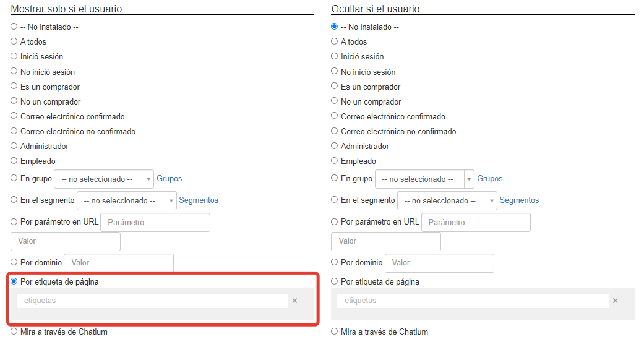Open the En grupo dropdown arrow in Mostrar column
Screen dimensions: 644x347
pyautogui.click(x=148, y=179)
